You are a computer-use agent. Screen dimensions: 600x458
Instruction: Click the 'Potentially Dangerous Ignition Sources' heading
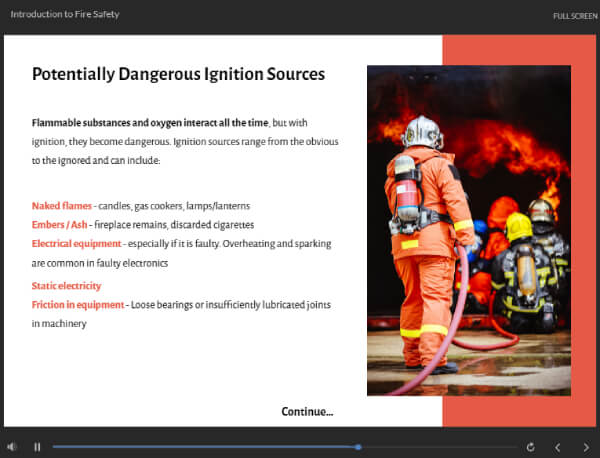(x=178, y=74)
